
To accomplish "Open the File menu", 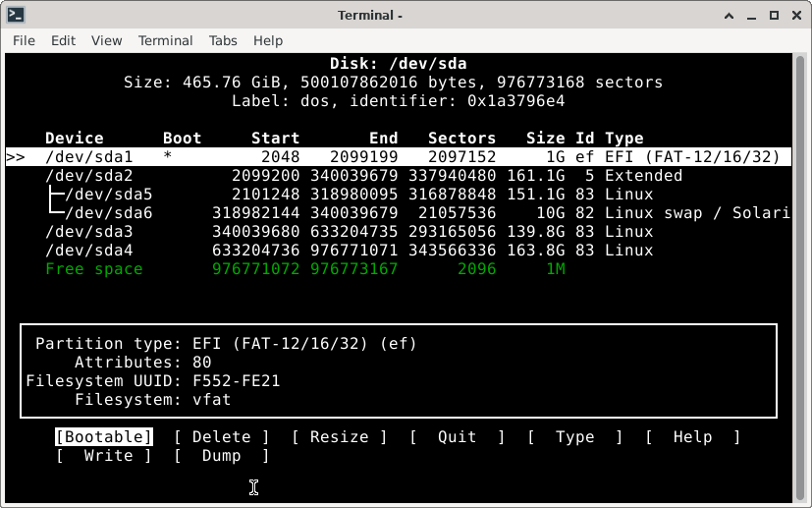I will [24, 40].
